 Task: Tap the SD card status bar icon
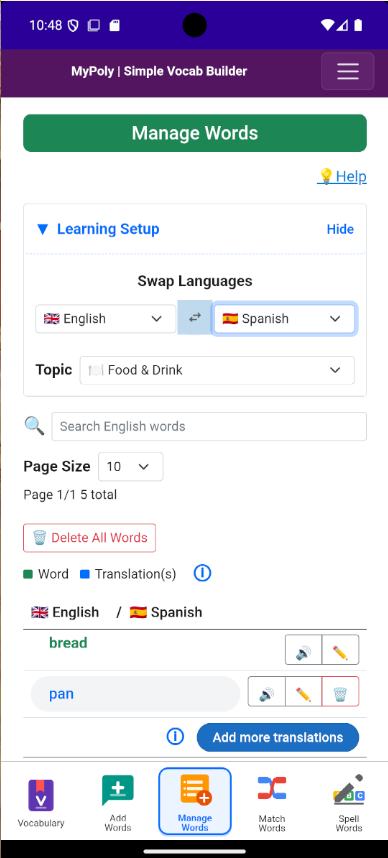coord(114,25)
